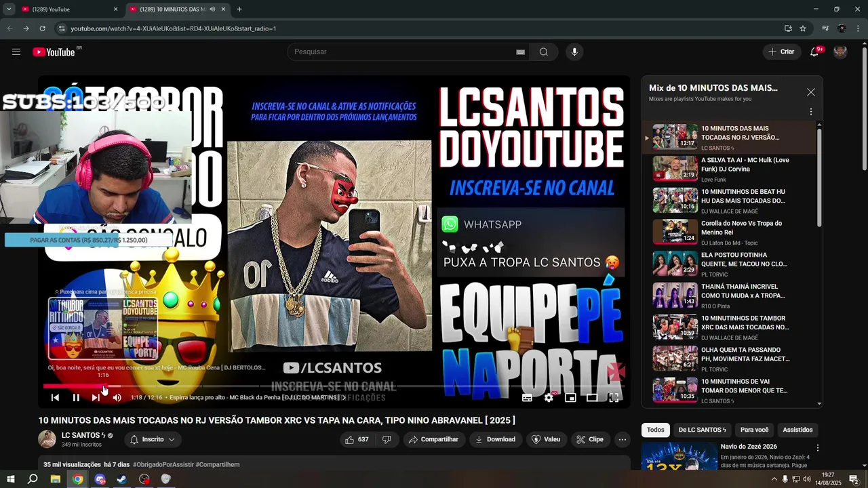Click the Clipe button
Image resolution: width=868 pixels, height=488 pixels.
[590, 439]
